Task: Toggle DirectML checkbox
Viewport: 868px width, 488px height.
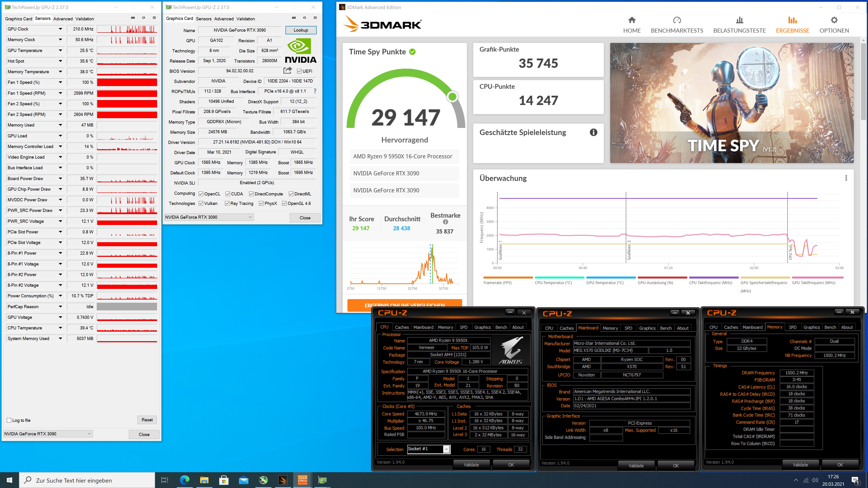Action: [x=291, y=194]
